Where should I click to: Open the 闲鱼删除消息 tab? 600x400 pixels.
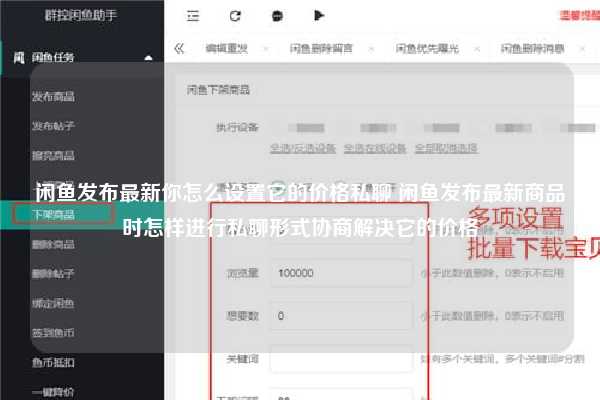(532, 49)
